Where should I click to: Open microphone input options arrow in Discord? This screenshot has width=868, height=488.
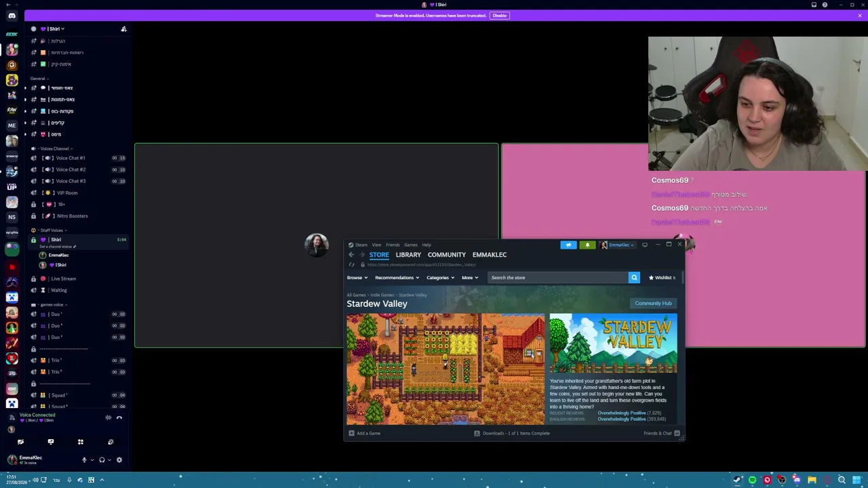(x=92, y=460)
